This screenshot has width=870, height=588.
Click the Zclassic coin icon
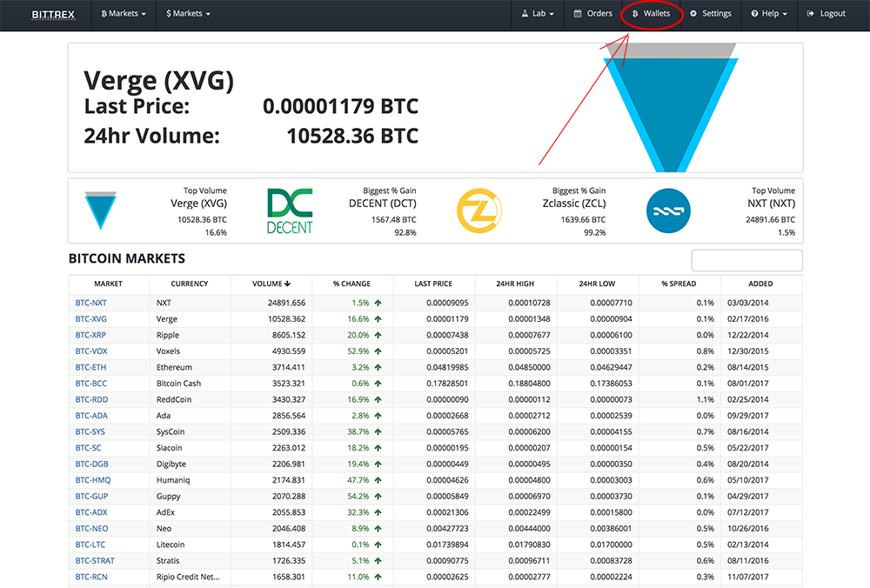click(479, 210)
